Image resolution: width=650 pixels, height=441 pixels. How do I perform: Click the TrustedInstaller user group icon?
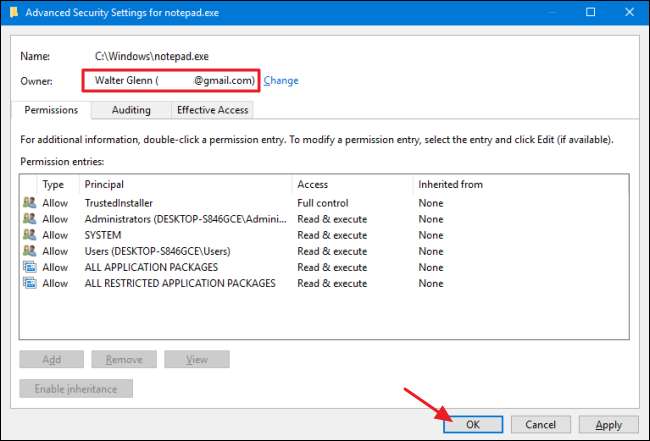point(28,203)
